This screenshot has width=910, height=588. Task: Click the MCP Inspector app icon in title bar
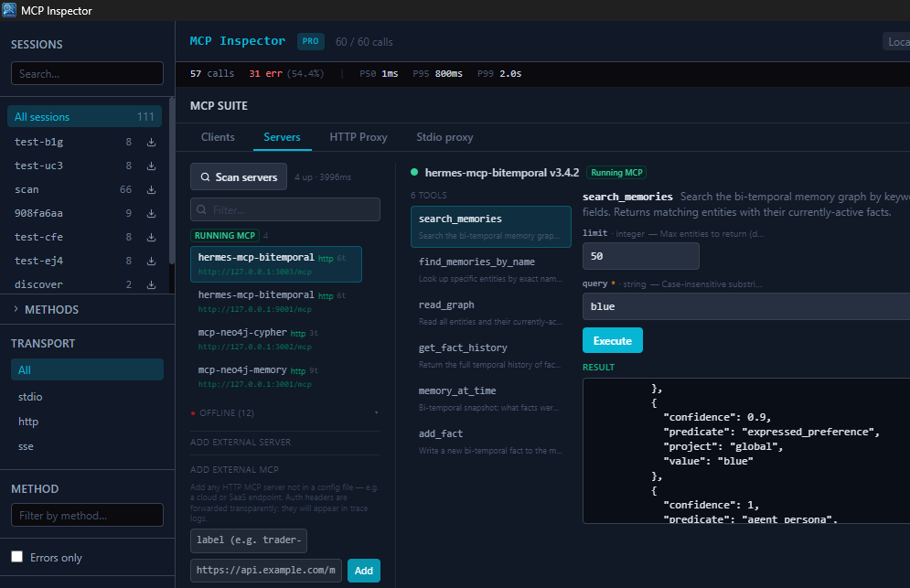pyautogui.click(x=9, y=10)
